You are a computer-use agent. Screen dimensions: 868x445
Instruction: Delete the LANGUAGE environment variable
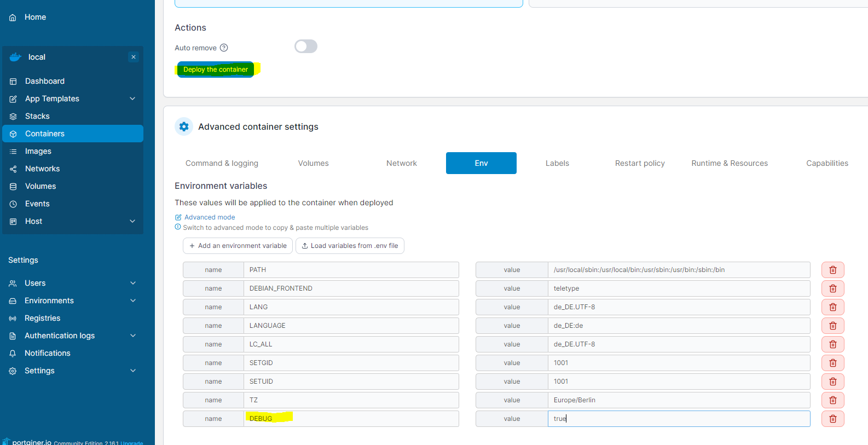pos(833,326)
